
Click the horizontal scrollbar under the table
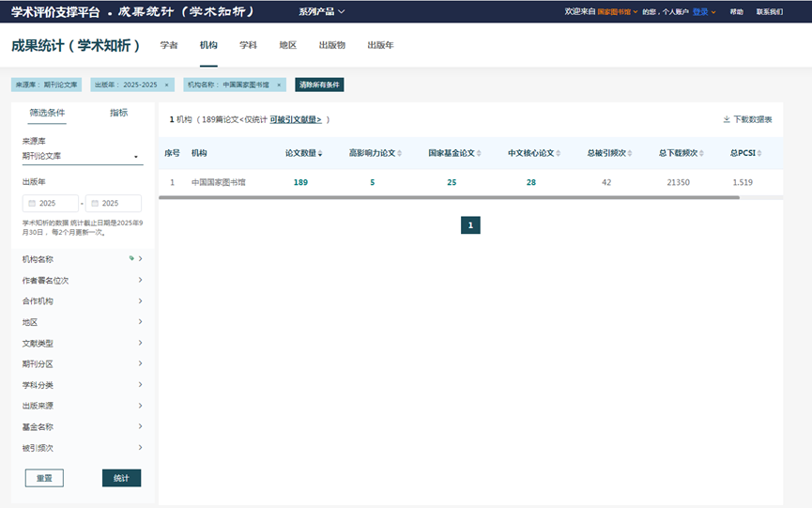tap(449, 198)
